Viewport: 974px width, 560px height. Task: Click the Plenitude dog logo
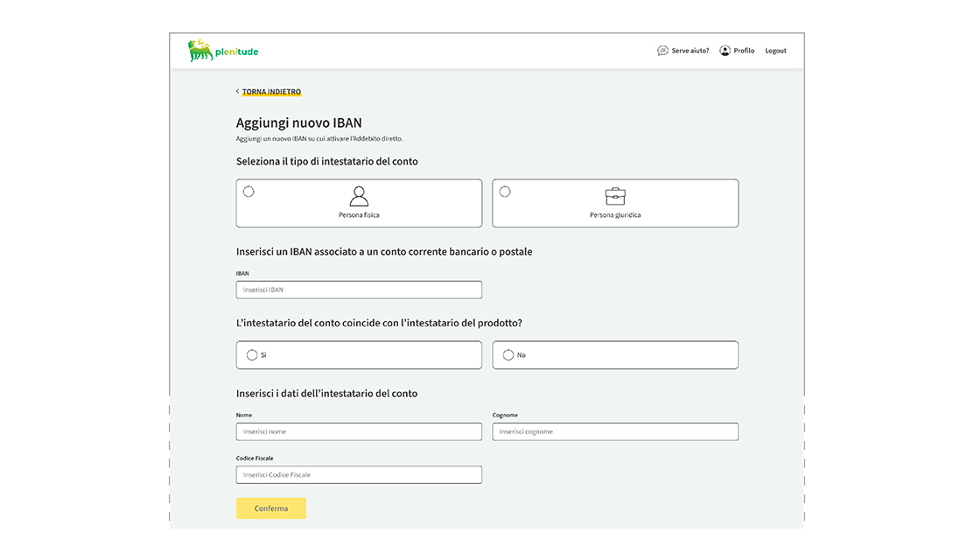pos(200,51)
